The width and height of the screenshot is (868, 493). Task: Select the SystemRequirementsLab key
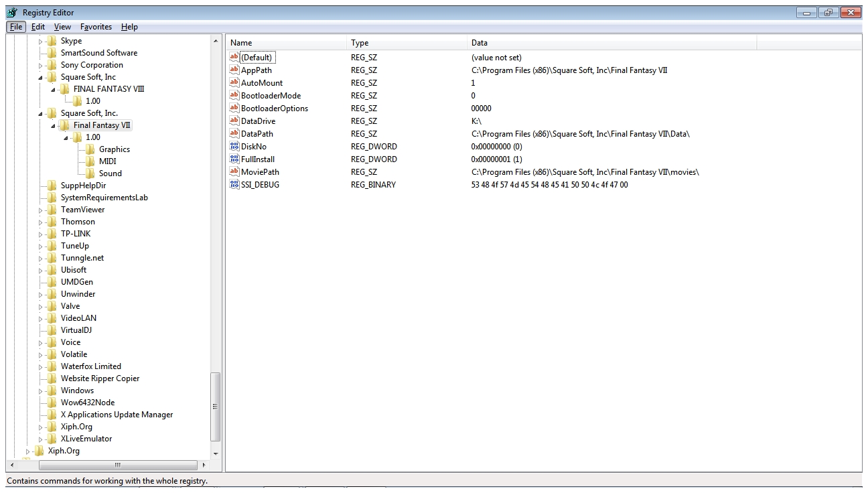click(x=104, y=198)
